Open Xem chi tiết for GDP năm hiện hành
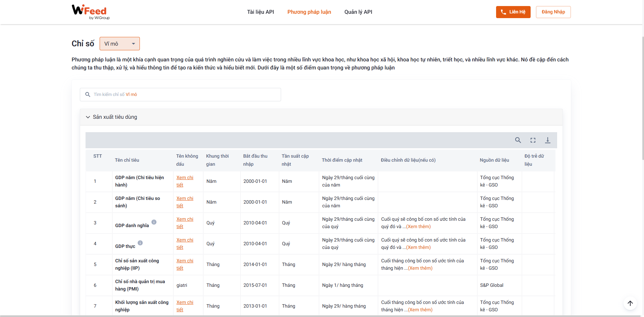 click(x=185, y=181)
